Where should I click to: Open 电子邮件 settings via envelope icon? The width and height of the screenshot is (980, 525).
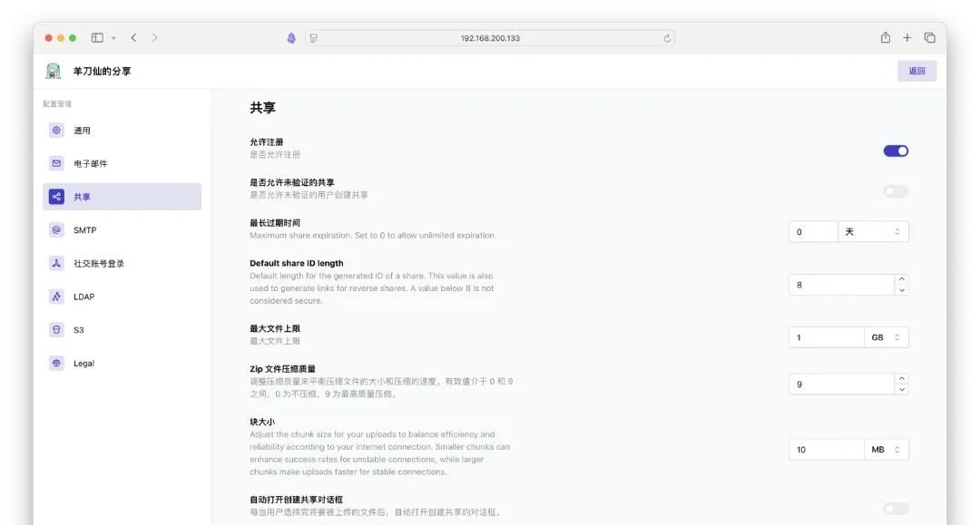56,163
